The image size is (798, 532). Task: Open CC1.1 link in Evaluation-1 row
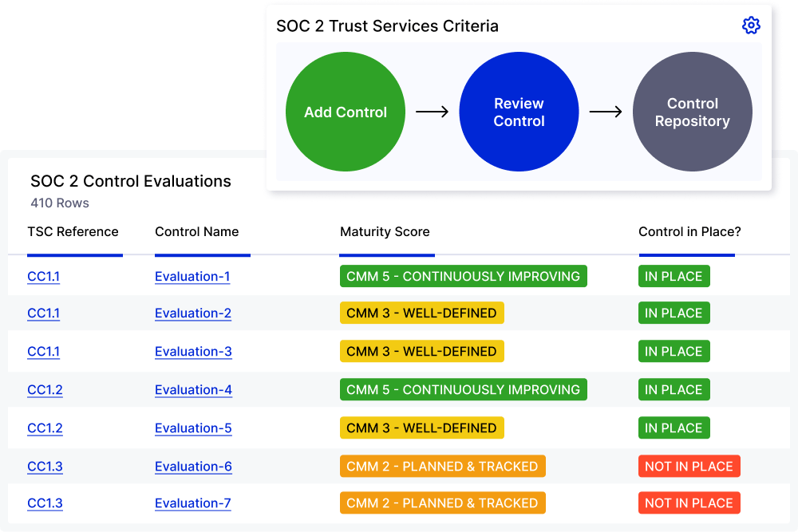[x=43, y=277]
